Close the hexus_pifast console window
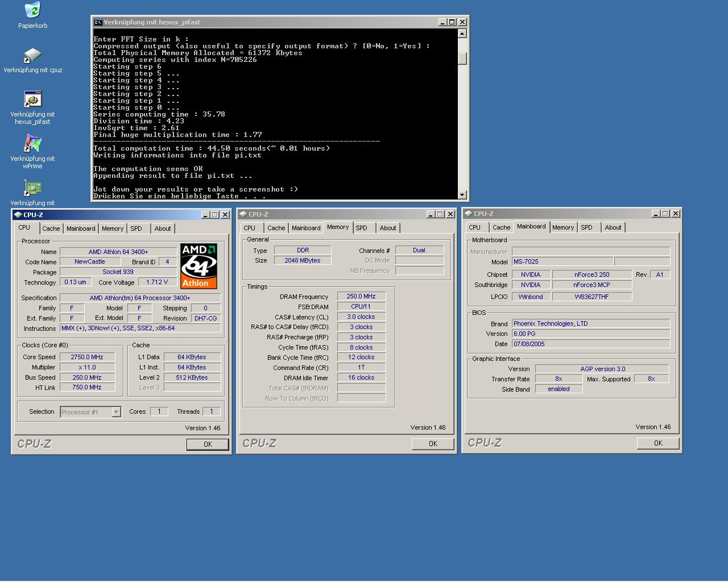This screenshot has height=582, width=728. coord(462,22)
